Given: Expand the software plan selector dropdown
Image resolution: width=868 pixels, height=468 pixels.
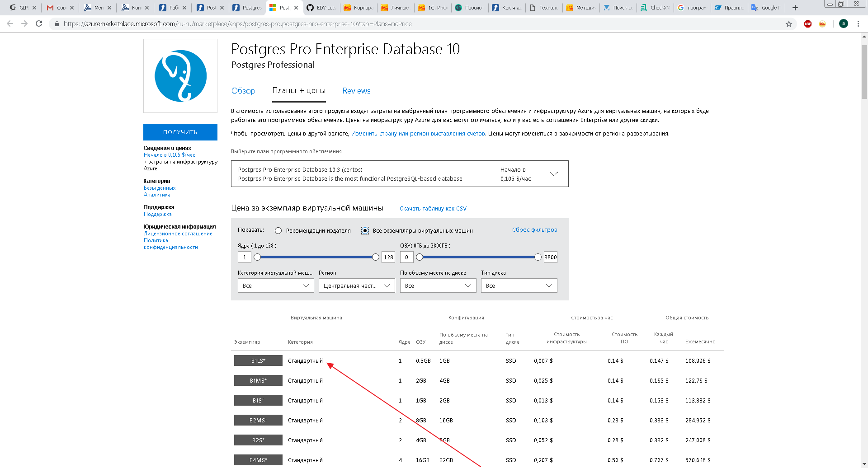Looking at the screenshot, I should (x=400, y=174).
